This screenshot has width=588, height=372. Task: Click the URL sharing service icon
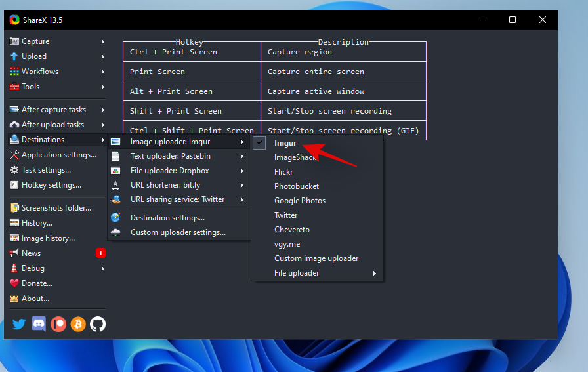(115, 199)
